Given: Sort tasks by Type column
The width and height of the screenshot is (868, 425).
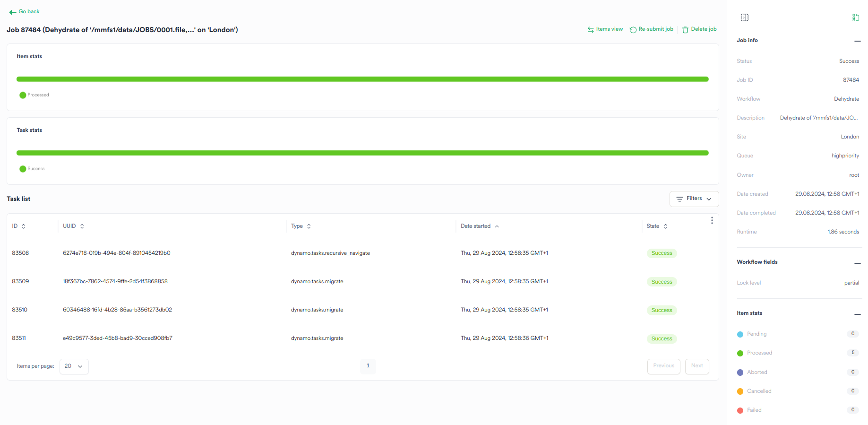Looking at the screenshot, I should tap(309, 226).
